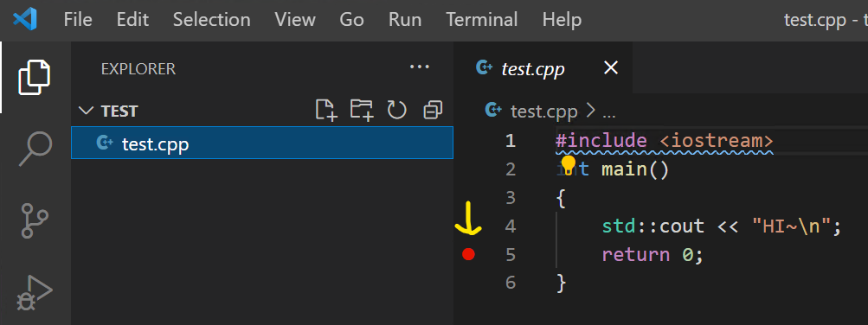Click the EXPLORER panel title

pyautogui.click(x=138, y=69)
